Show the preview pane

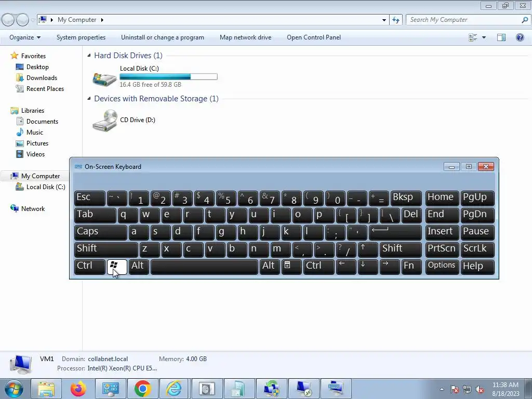point(501,37)
